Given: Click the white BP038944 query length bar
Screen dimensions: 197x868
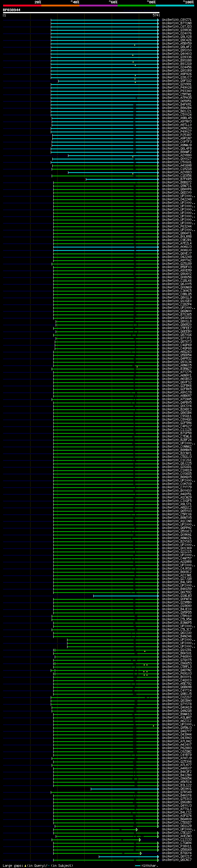Looking at the screenshot, I should (81, 13).
